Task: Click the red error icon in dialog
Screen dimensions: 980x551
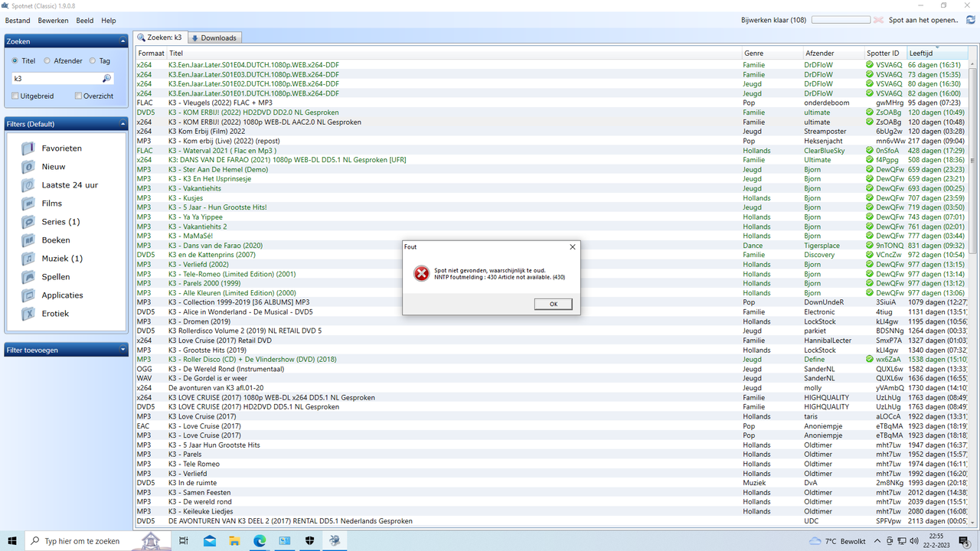Action: [422, 273]
